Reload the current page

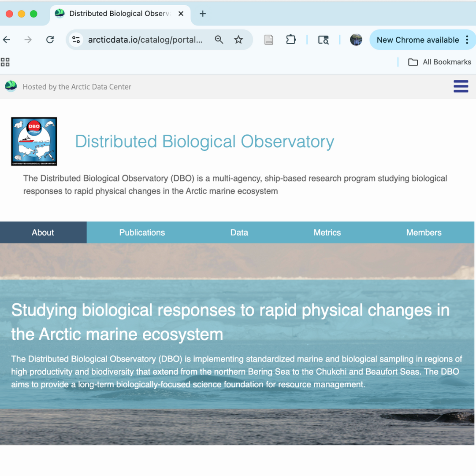50,40
